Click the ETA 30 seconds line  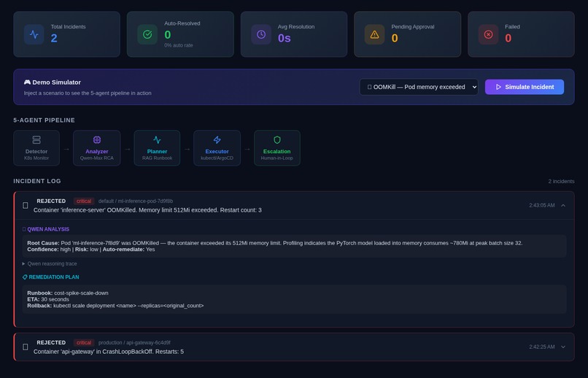click(x=48, y=299)
